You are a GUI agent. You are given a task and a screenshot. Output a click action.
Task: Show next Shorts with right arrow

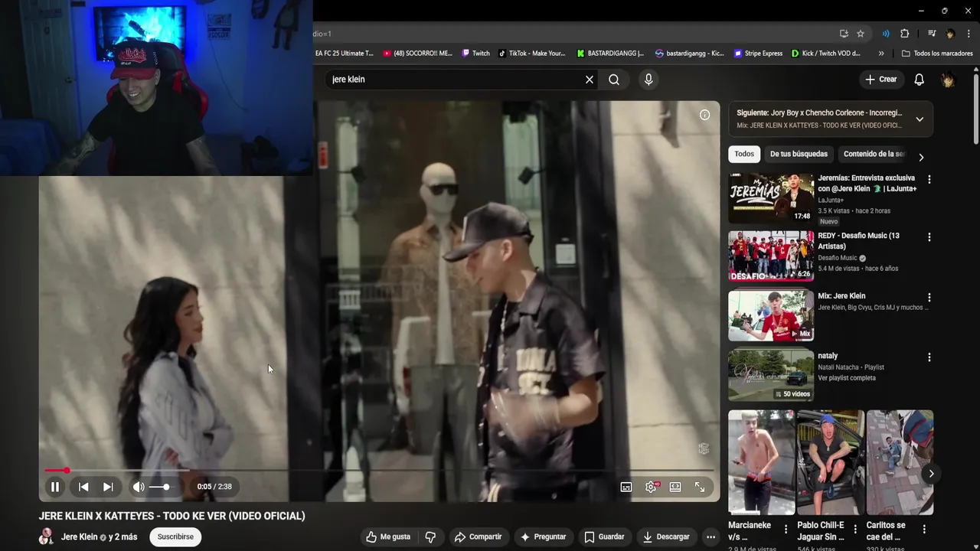[931, 474]
